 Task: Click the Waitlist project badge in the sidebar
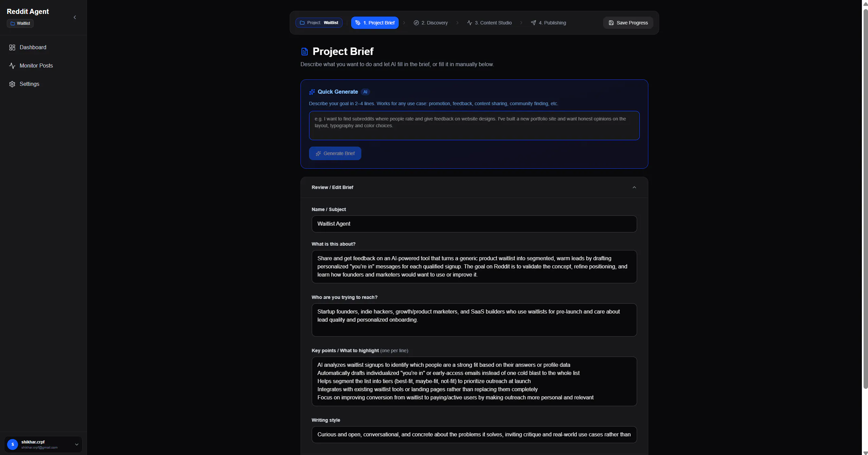[x=20, y=23]
